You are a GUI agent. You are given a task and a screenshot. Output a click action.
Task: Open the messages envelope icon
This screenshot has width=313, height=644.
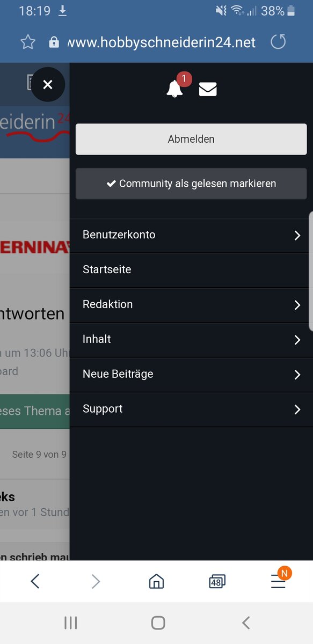pos(208,89)
